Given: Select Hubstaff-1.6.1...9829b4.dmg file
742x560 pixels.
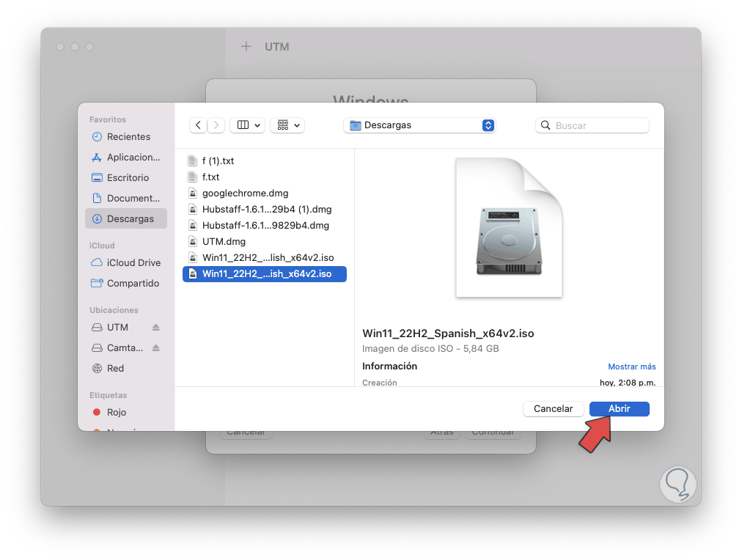Looking at the screenshot, I should click(x=265, y=225).
